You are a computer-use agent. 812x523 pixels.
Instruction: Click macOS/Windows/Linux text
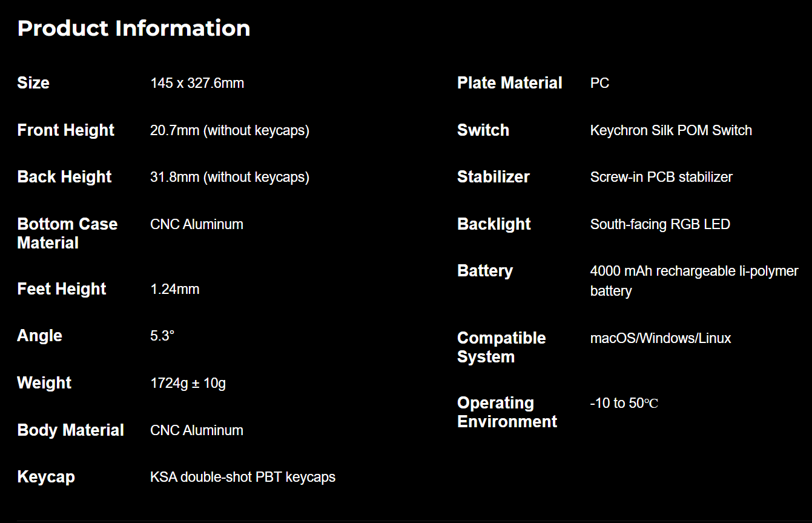tap(661, 338)
